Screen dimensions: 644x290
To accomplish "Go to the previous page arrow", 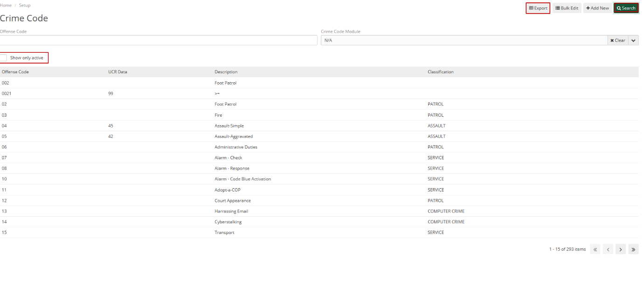I will click(x=608, y=249).
